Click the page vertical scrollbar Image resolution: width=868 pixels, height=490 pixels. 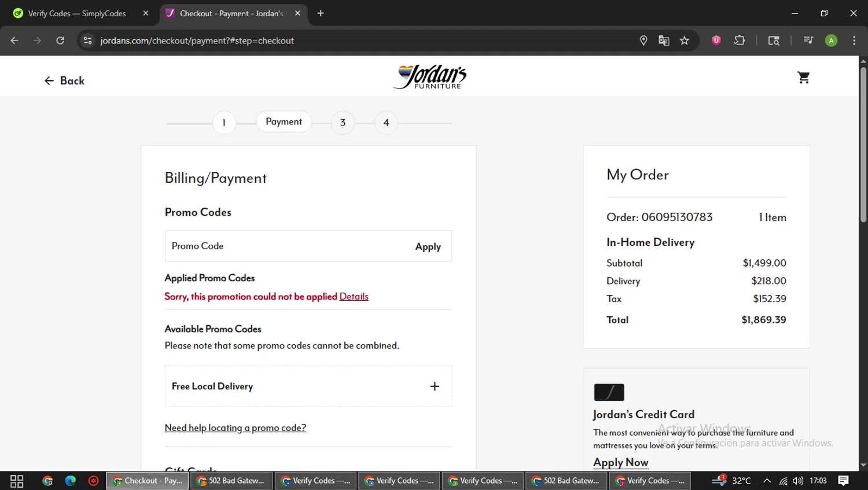[863, 145]
